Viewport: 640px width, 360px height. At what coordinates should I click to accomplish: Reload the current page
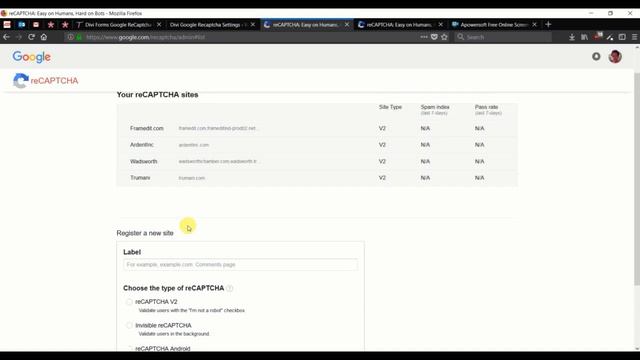click(31, 37)
